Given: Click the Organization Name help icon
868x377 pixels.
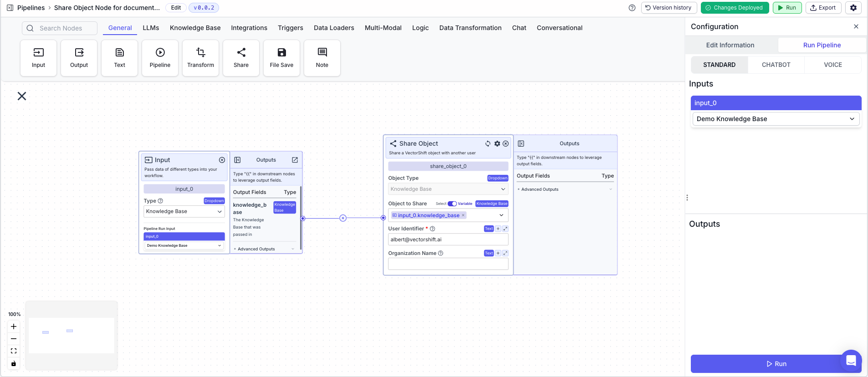Looking at the screenshot, I should [440, 253].
